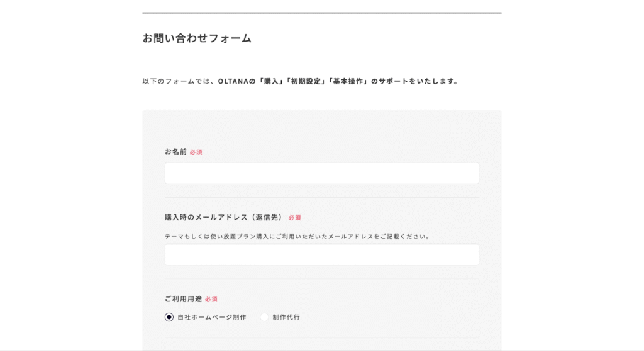This screenshot has width=644, height=351.
Task: Click the お問い合わせフォーム heading
Action: (x=197, y=38)
